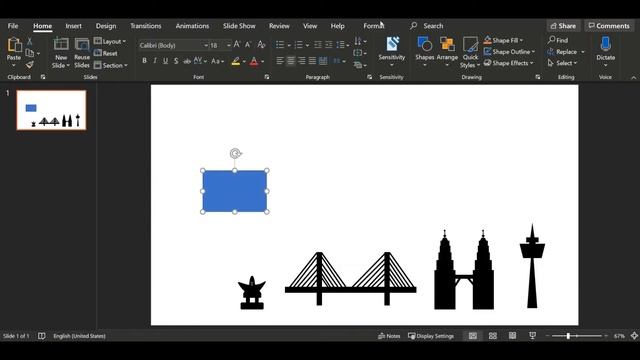Click the Paste clipboard icon
The height and width of the screenshot is (360, 640).
14,45
